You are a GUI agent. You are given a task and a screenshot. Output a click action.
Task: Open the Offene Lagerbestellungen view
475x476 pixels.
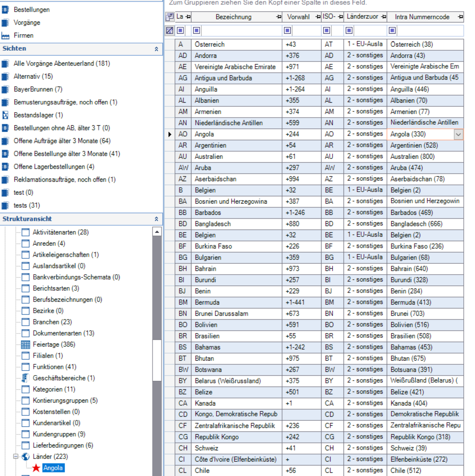click(54, 167)
